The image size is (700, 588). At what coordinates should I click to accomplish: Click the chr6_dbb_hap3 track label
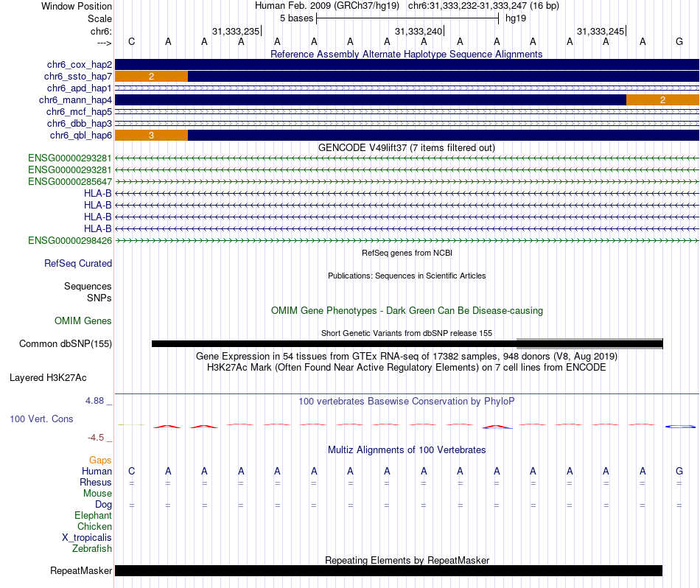point(80,123)
